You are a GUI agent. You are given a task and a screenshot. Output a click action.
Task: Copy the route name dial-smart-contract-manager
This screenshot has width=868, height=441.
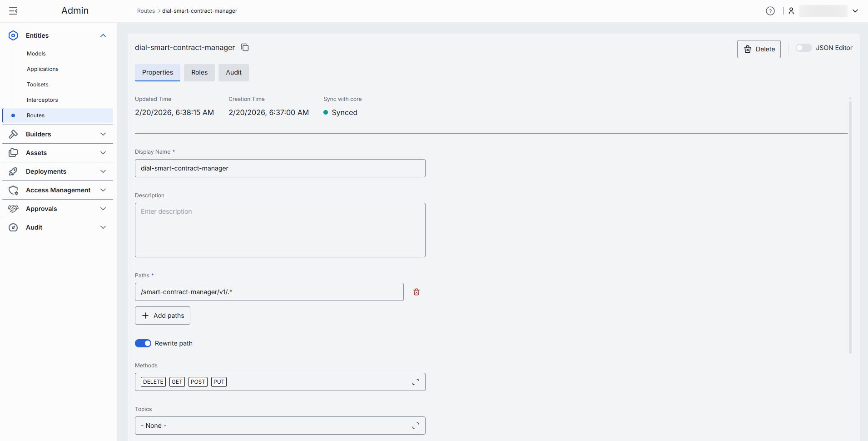[x=245, y=48]
